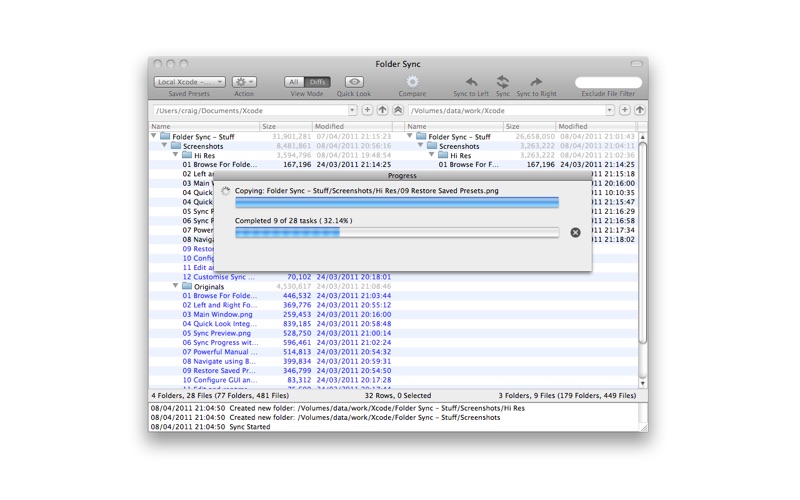This screenshot has height=500, width=800.
Task: Toggle the toolbar pill button in title bar
Action: 636,64
